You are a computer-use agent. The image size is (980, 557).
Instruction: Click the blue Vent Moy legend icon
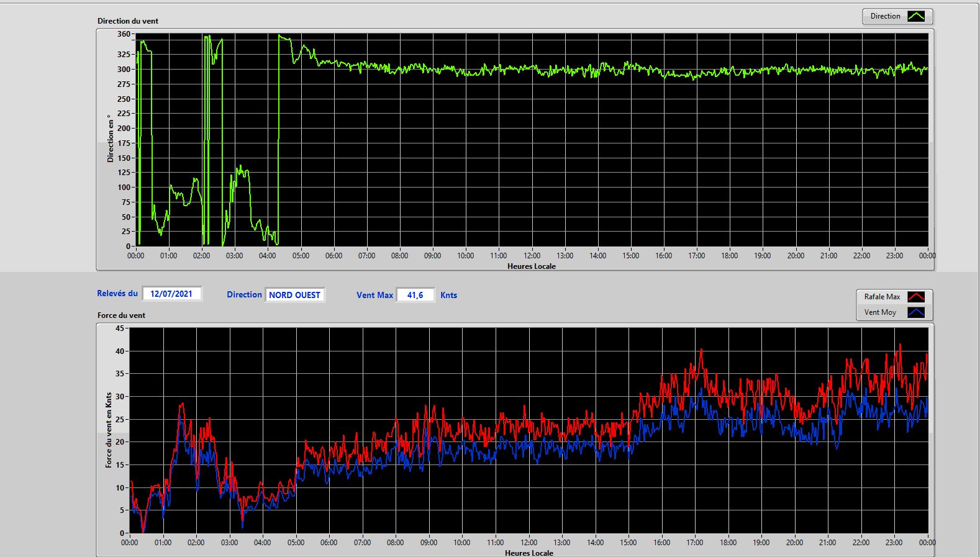[x=916, y=312]
